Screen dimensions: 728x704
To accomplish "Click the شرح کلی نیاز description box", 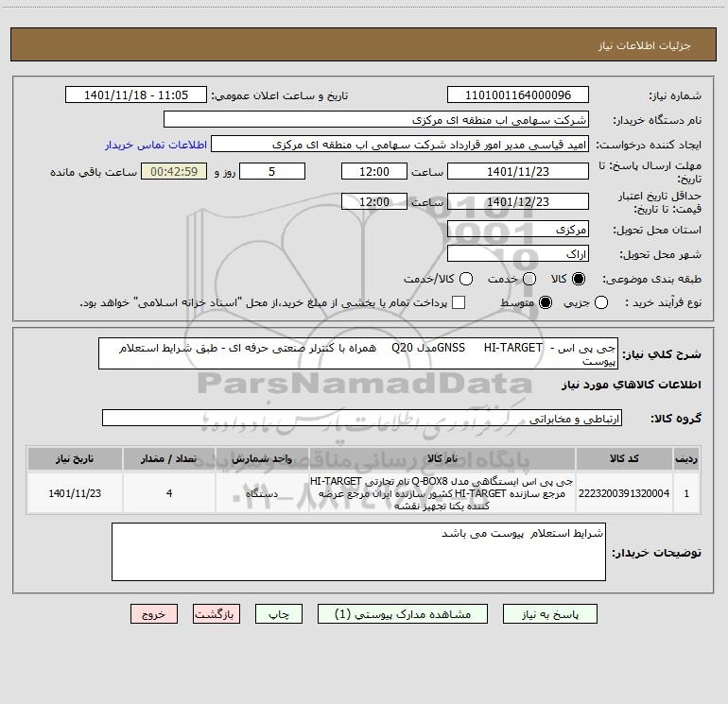I will [358, 353].
